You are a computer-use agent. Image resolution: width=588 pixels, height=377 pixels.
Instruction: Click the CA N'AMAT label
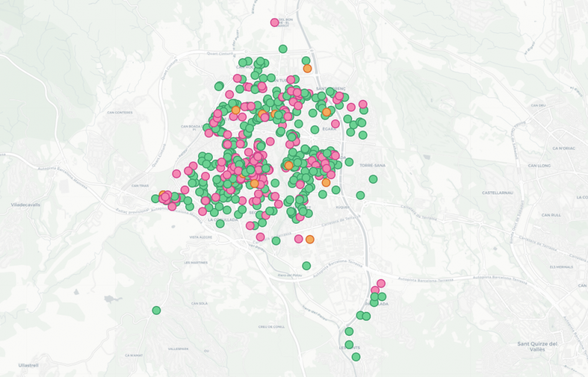133,355
